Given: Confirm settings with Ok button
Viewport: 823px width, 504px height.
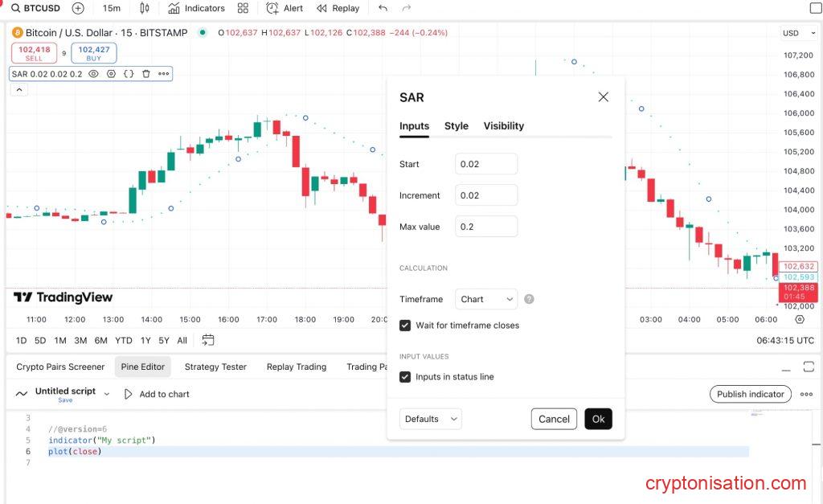Looking at the screenshot, I should [x=598, y=419].
